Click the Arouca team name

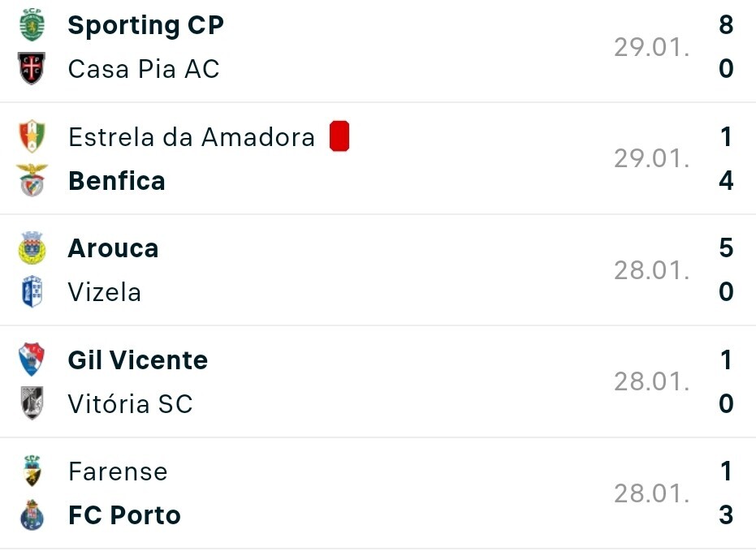tap(113, 248)
